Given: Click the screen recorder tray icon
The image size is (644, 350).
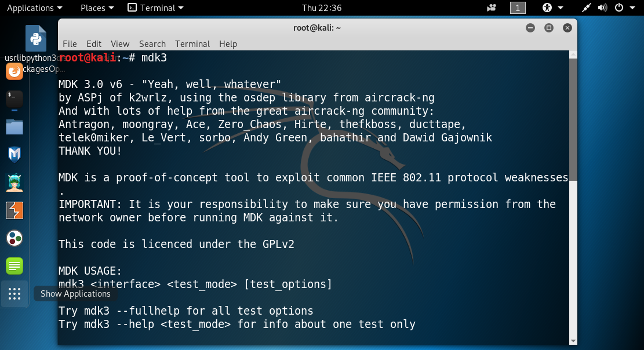Looking at the screenshot, I should coord(491,8).
